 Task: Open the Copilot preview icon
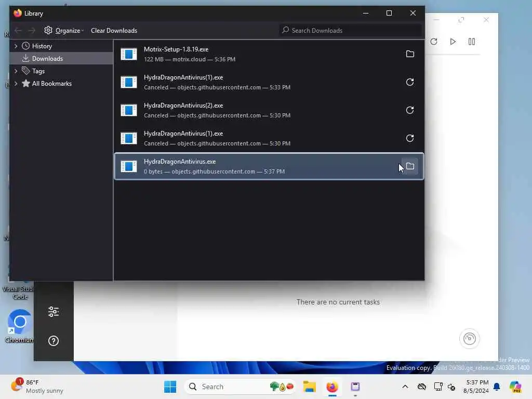[515, 387]
